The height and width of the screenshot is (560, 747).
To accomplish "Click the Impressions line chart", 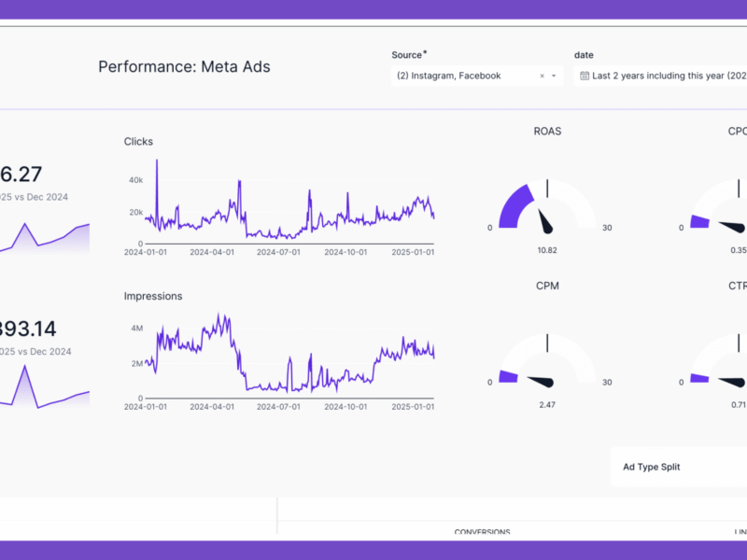I will point(280,355).
